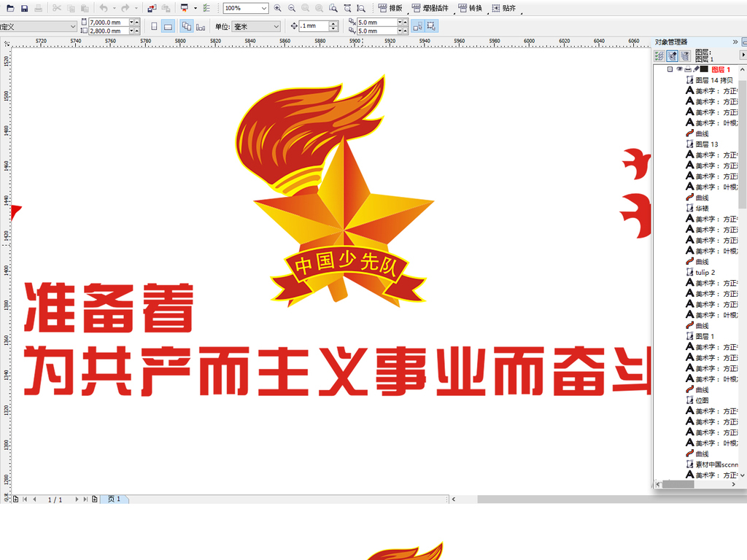
Task: Toggle the landscape page orientation button
Action: coord(169,26)
